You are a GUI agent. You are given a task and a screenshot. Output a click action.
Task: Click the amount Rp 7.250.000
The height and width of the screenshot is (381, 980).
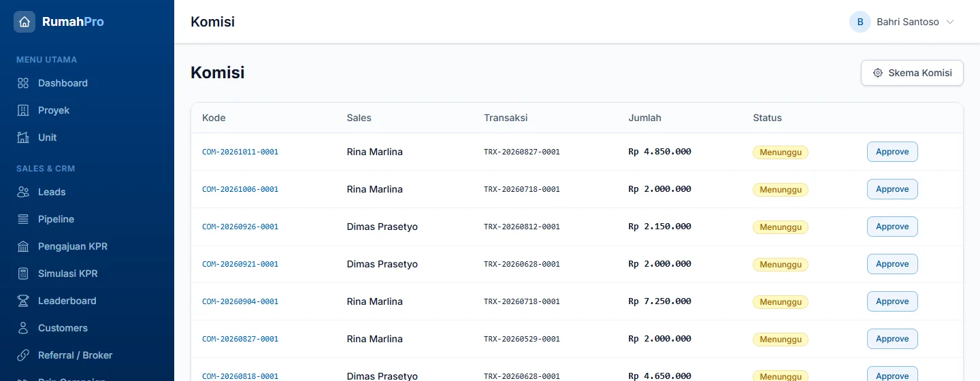pos(659,301)
